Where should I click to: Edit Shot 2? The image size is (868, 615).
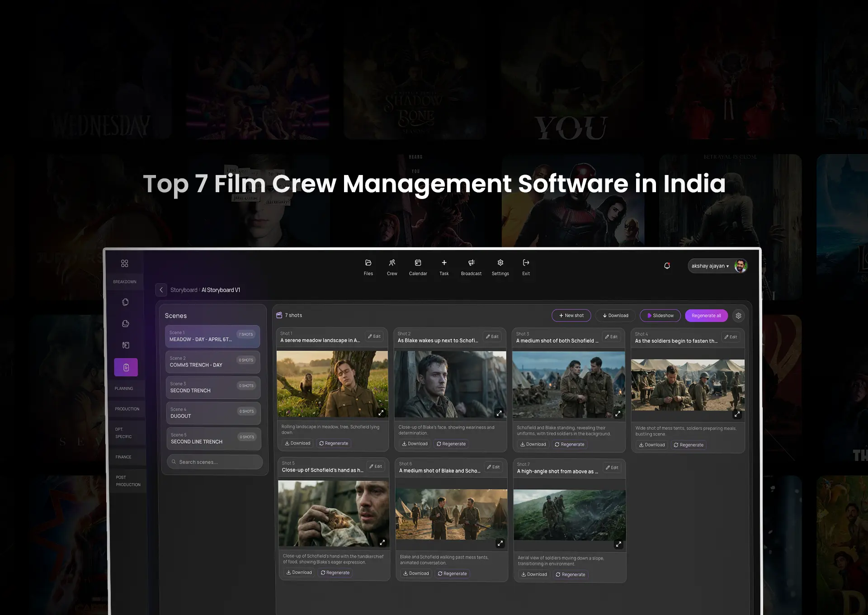[x=492, y=337]
